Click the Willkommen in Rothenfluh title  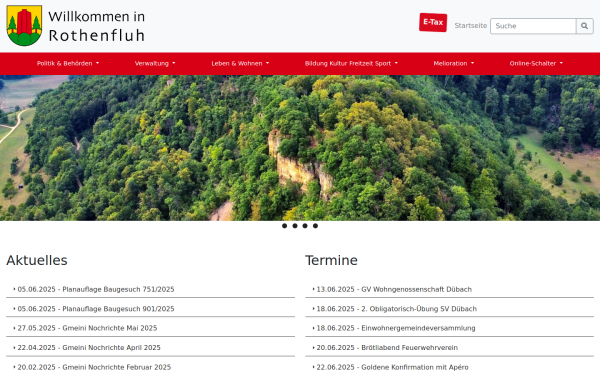(96, 26)
